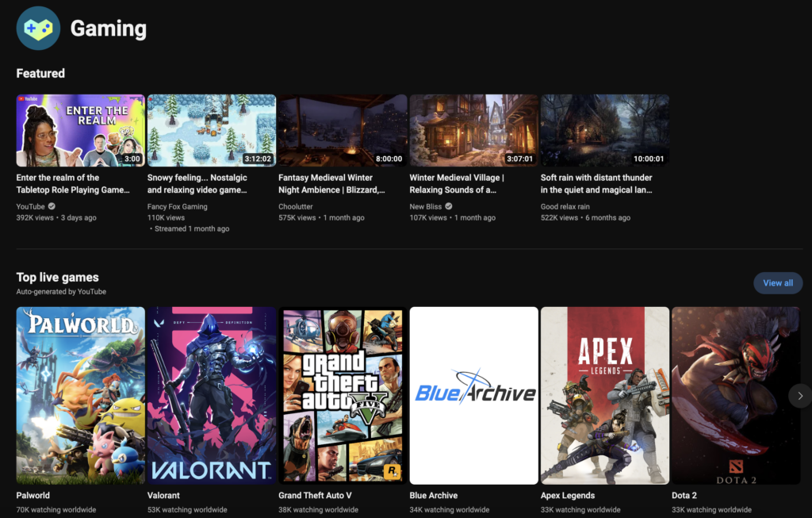
Task: Click the Grand Theft Auto V title link
Action: pos(315,496)
